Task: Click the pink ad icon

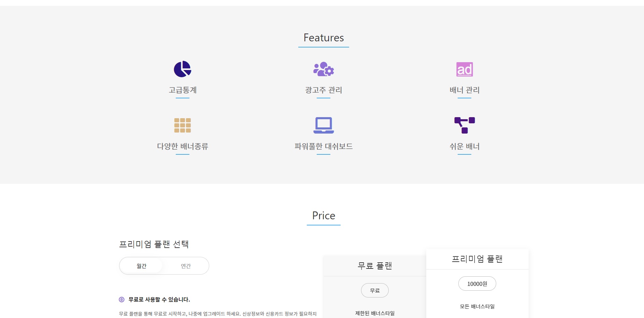Action: (x=464, y=69)
